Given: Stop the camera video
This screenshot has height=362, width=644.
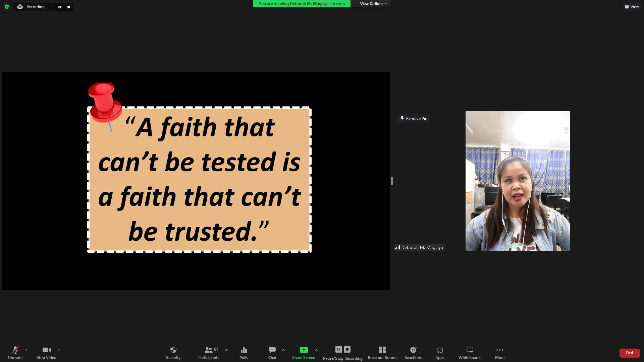Looking at the screenshot, I should pyautogui.click(x=46, y=353).
